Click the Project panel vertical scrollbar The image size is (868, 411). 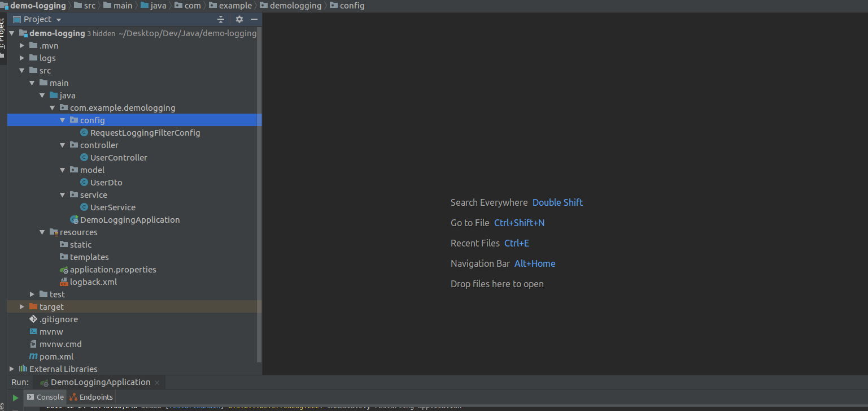point(259,192)
